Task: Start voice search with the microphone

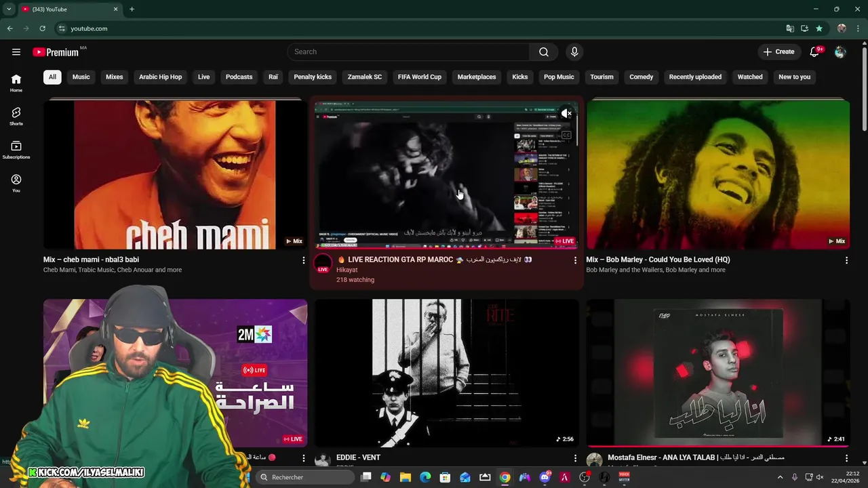Action: pyautogui.click(x=574, y=52)
